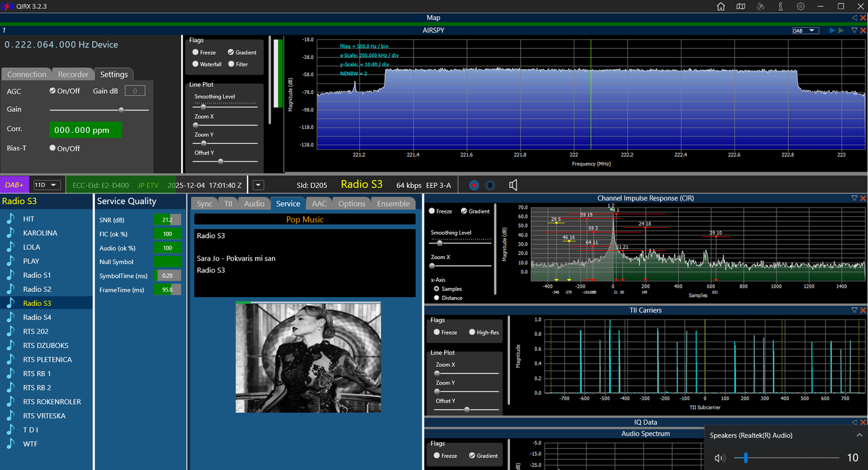The image size is (868, 470).
Task: Open the 11D channel dropdown
Action: tap(47, 184)
